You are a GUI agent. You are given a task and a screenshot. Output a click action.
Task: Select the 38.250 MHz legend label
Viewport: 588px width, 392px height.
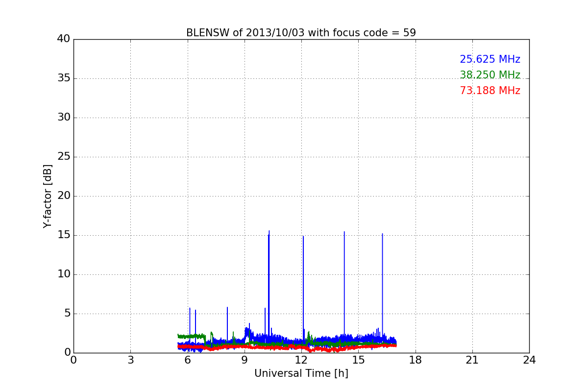coord(490,75)
